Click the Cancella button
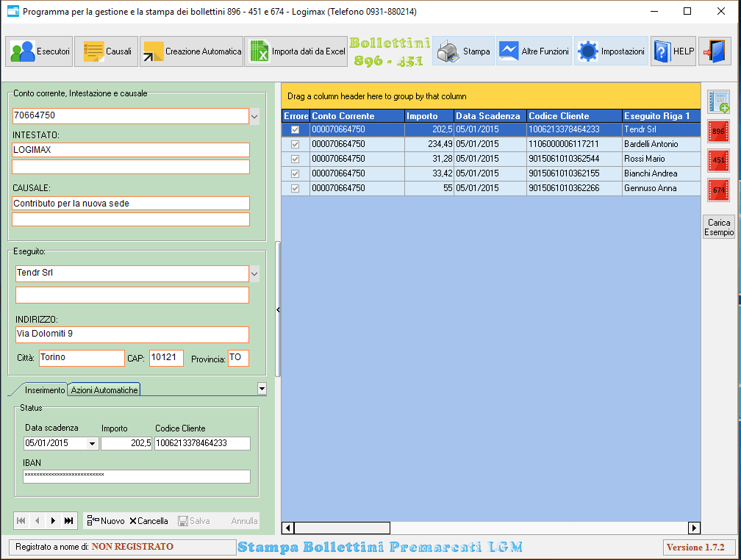Viewport: 741px width, 560px height. click(x=148, y=521)
